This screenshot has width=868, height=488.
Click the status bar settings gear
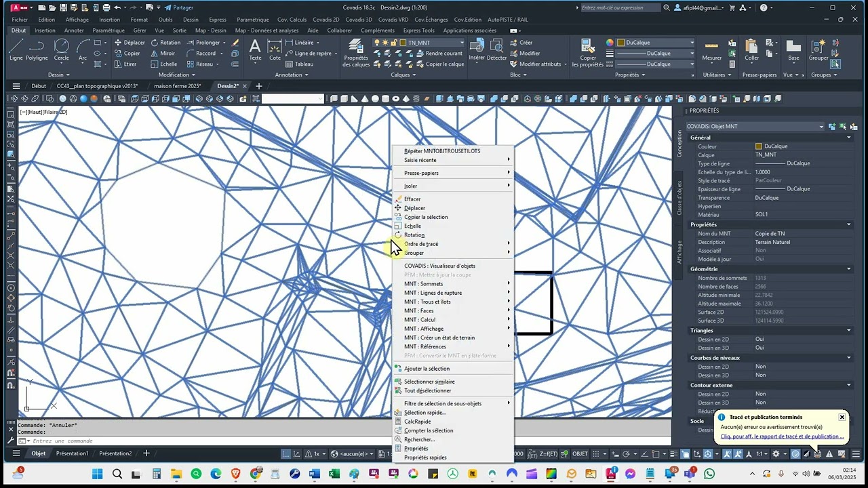click(776, 453)
